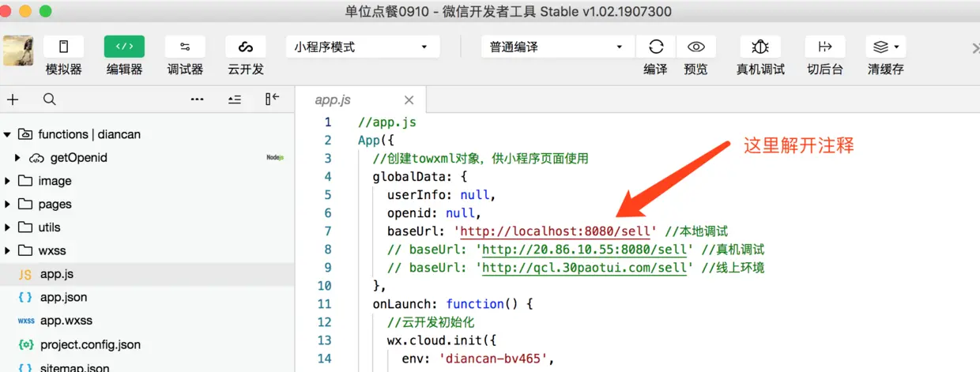Close the app.js editor tab
This screenshot has width=980, height=372.
point(409,100)
